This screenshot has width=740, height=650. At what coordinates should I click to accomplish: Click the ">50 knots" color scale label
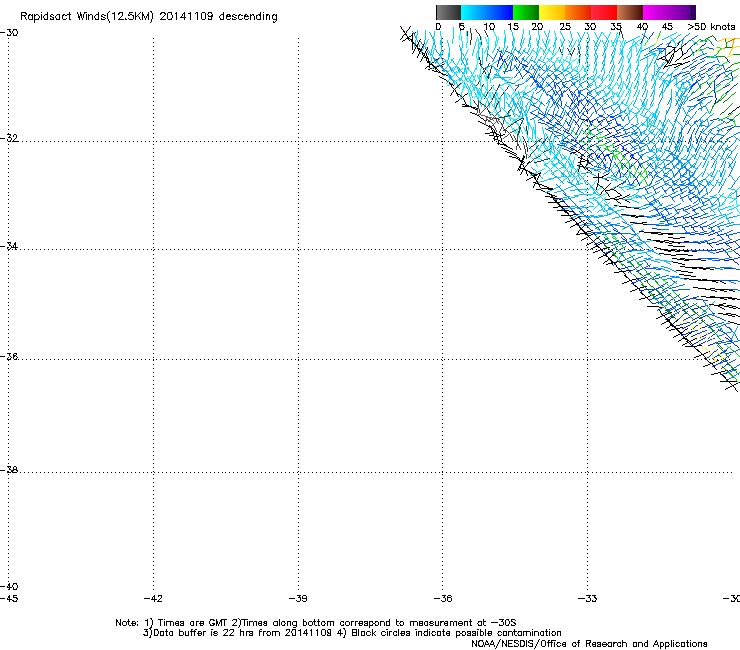pyautogui.click(x=711, y=27)
